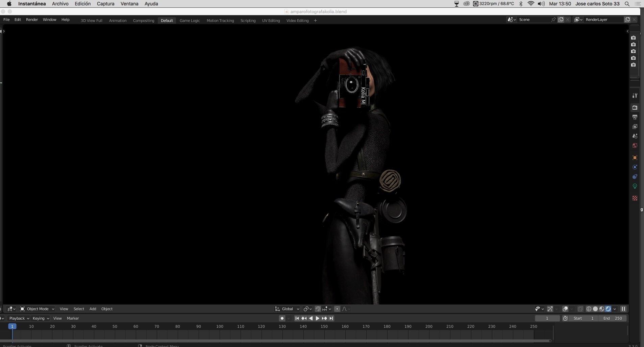Open the World properties tab
This screenshot has height=347, width=644.
coord(635,145)
